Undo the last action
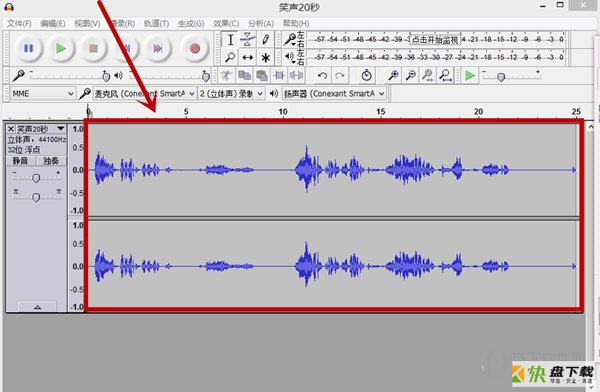This screenshot has height=392, width=600. tap(322, 76)
